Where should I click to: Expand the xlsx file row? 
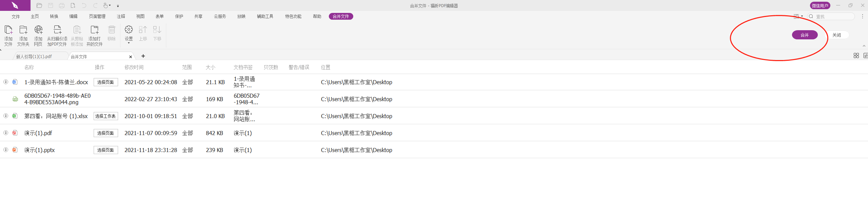pyautogui.click(x=6, y=116)
